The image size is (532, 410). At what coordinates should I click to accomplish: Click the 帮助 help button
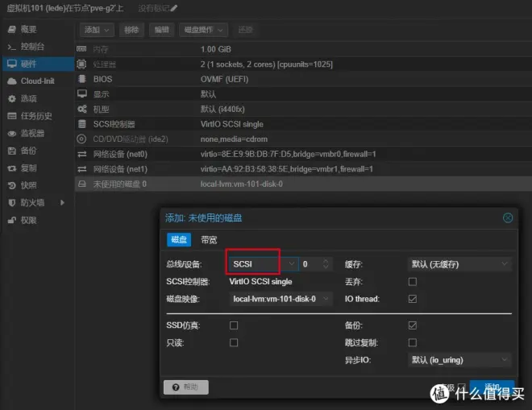[186, 387]
